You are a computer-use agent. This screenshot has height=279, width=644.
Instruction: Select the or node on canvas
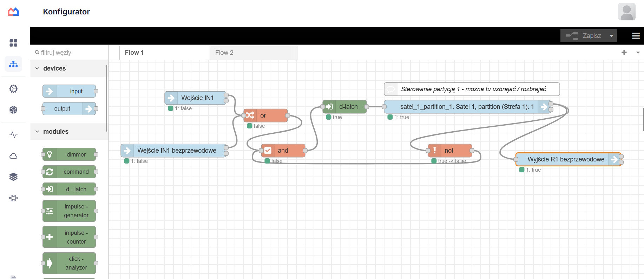click(266, 115)
